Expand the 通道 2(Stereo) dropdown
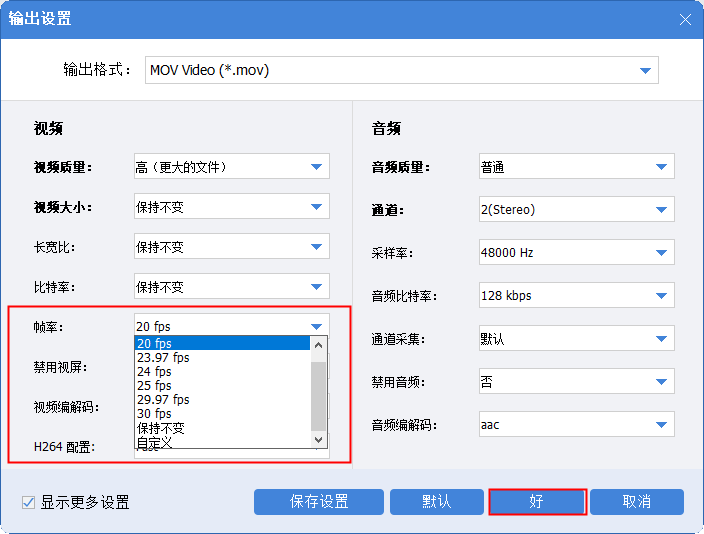704x534 pixels. point(576,209)
